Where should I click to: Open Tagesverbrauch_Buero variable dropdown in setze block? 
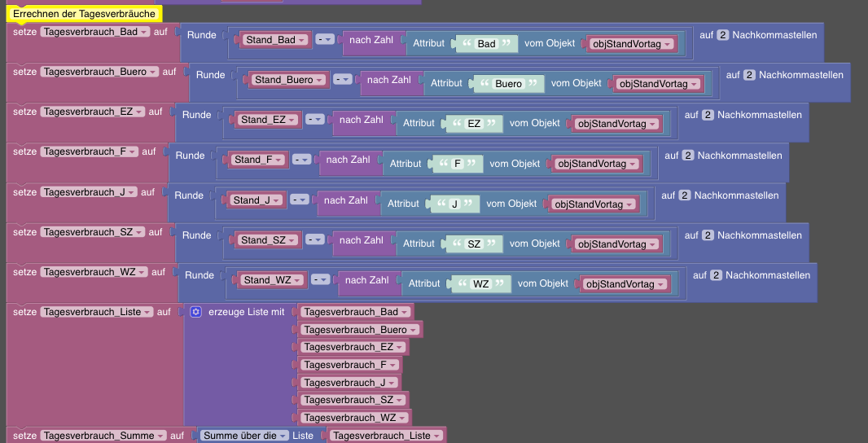(99, 72)
